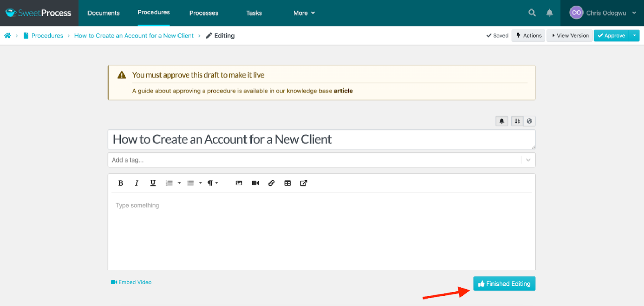Click the knowledge base article link

pyautogui.click(x=344, y=91)
